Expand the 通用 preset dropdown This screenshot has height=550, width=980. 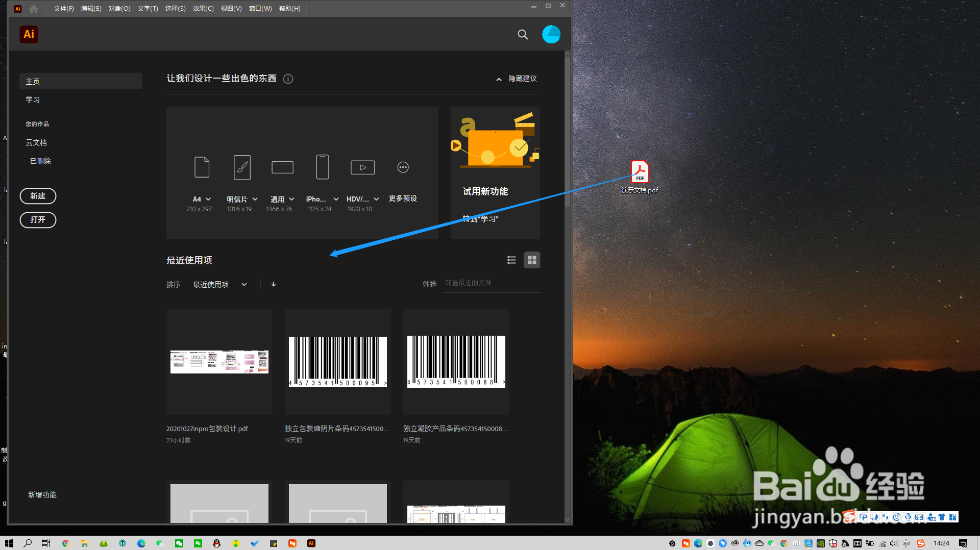[x=292, y=199]
